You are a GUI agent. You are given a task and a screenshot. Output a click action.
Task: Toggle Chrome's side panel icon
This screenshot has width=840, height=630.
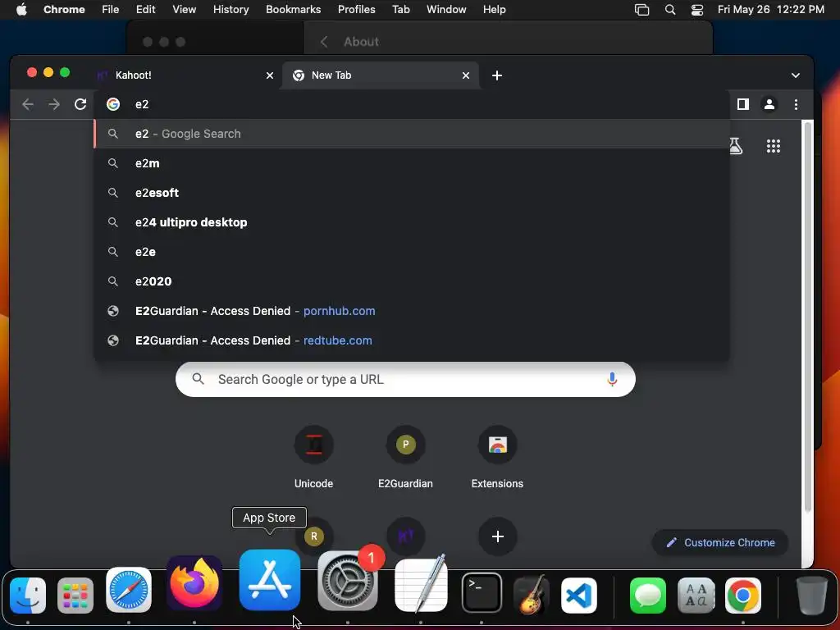[743, 104]
